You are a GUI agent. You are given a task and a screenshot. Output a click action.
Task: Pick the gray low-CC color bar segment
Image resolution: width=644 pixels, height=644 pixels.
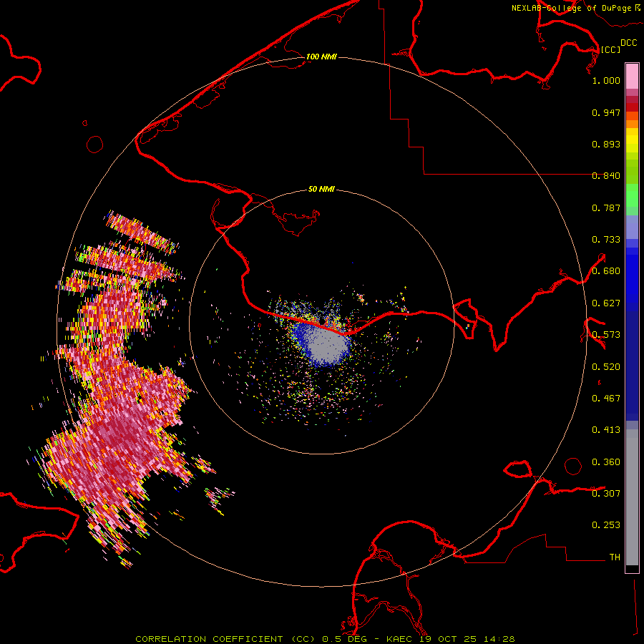pyautogui.click(x=632, y=497)
